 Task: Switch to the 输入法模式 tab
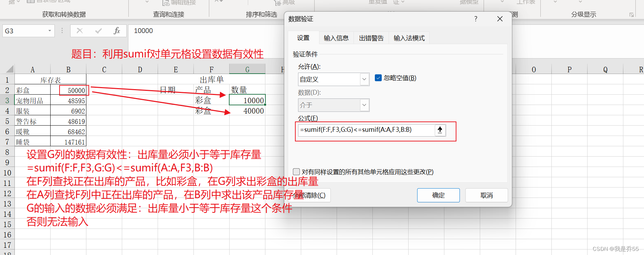coord(409,38)
